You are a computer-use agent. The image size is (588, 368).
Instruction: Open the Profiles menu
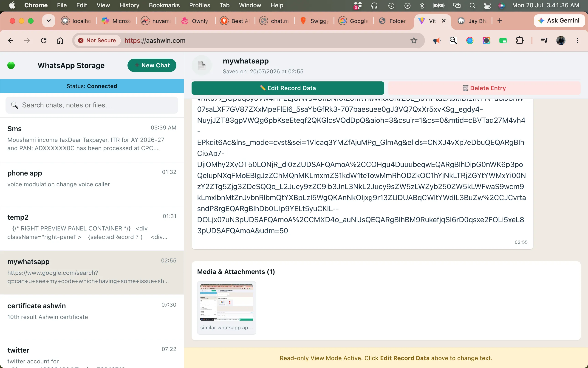[x=200, y=5]
